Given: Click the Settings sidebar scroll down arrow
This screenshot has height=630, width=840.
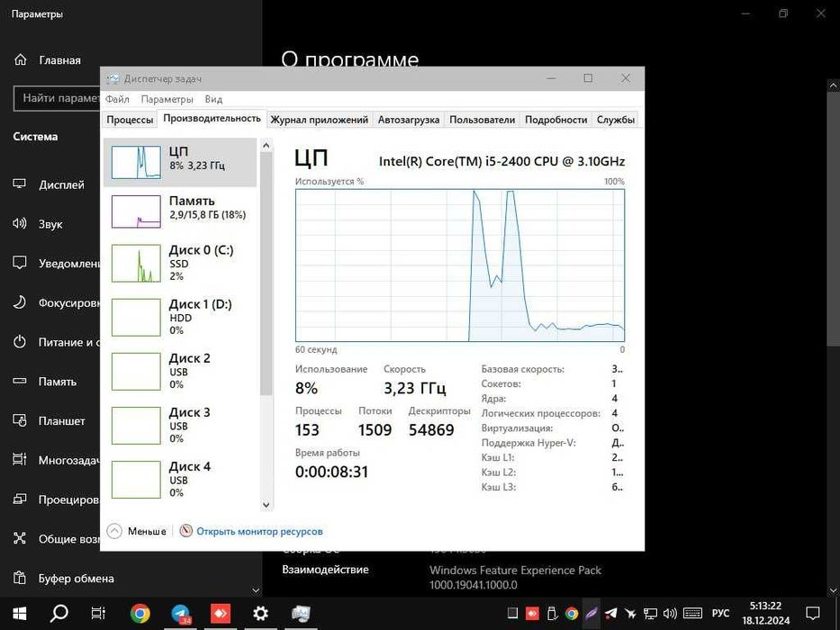Looking at the screenshot, I should (256, 591).
